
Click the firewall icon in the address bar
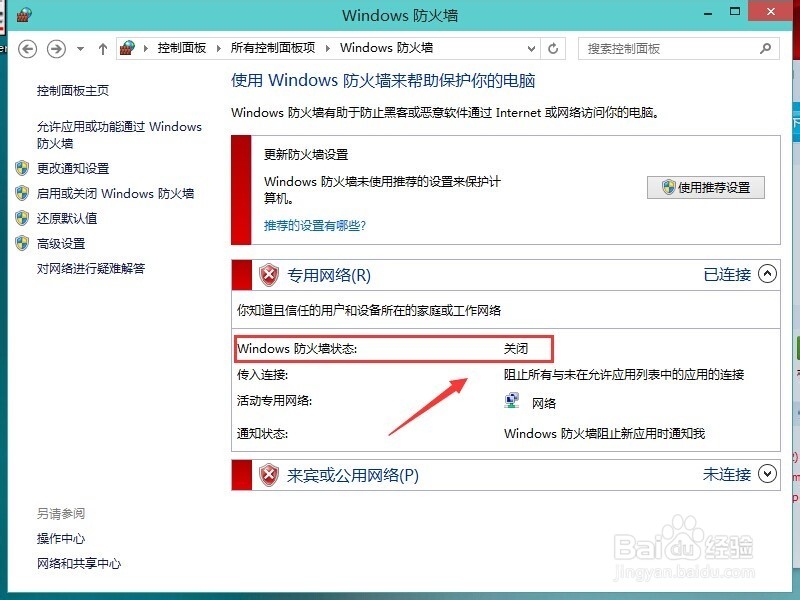(128, 48)
